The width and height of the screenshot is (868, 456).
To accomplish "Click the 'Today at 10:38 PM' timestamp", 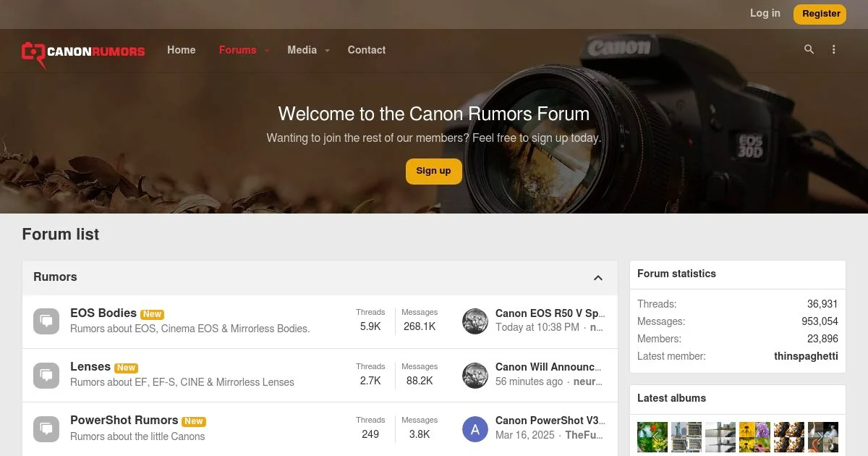I will 537,327.
